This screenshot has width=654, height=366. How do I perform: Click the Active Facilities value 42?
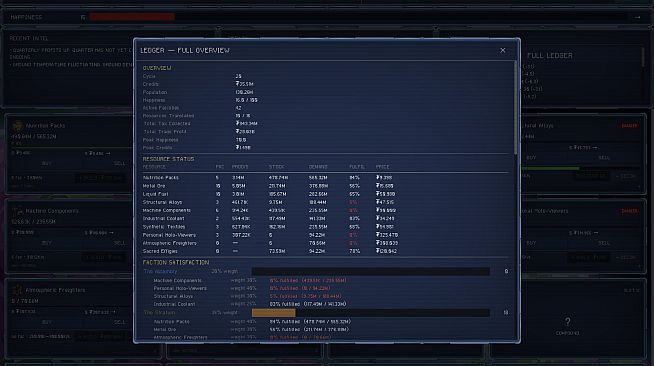pyautogui.click(x=238, y=108)
